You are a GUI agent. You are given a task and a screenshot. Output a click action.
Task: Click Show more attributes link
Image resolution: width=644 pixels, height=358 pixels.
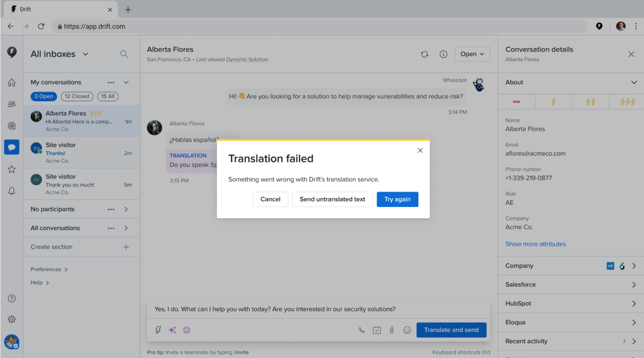(535, 244)
